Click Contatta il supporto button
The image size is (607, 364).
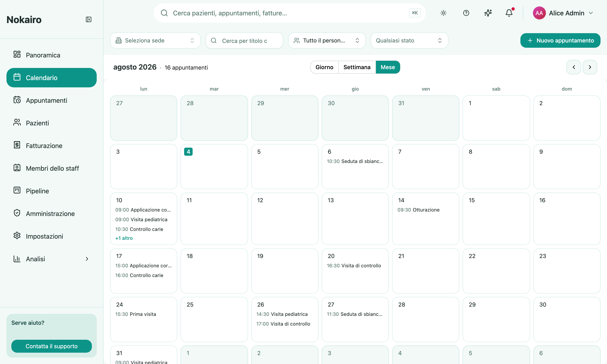52,346
